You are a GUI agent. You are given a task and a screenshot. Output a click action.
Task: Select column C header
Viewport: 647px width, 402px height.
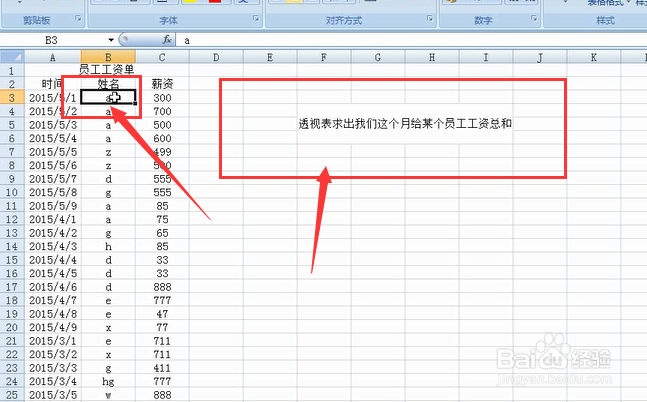(x=162, y=57)
